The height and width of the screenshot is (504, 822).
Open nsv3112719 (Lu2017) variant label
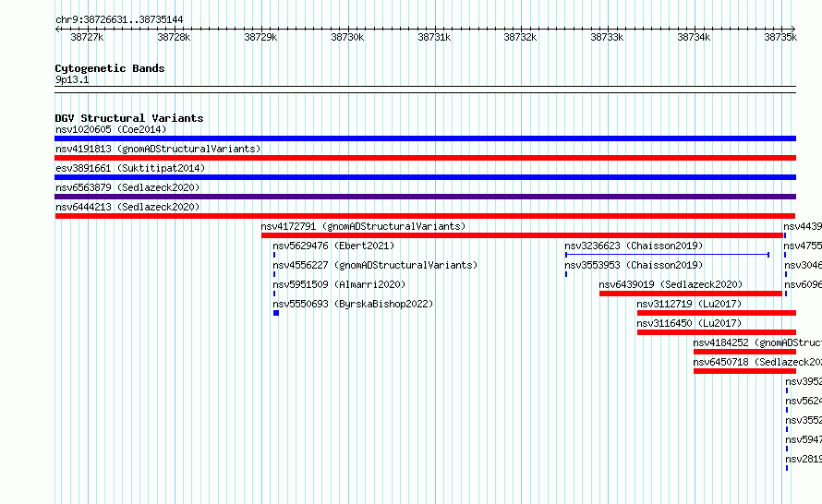point(689,304)
